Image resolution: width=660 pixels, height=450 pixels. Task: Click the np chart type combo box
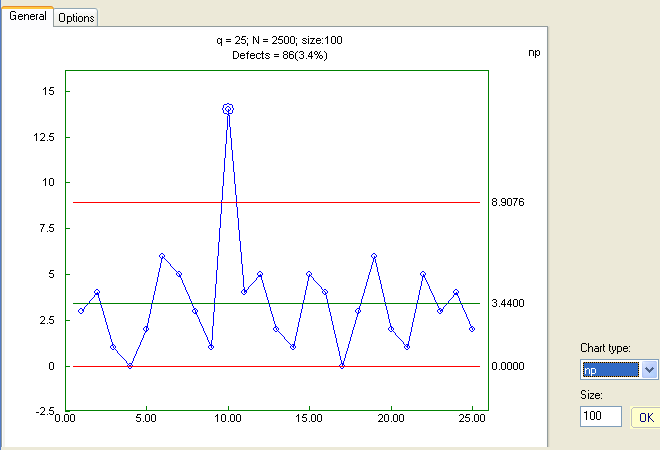[x=610, y=370]
